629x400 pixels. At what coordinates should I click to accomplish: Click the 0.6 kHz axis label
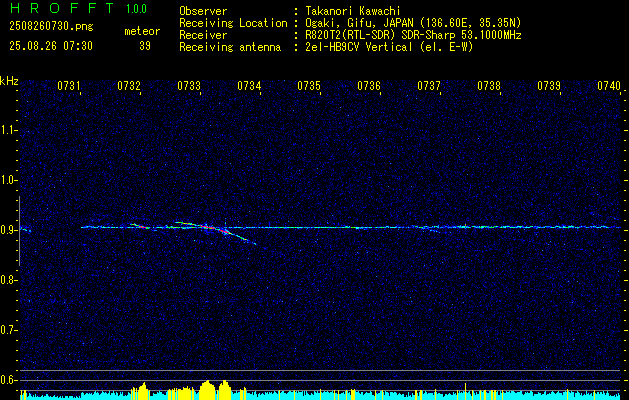click(x=8, y=380)
